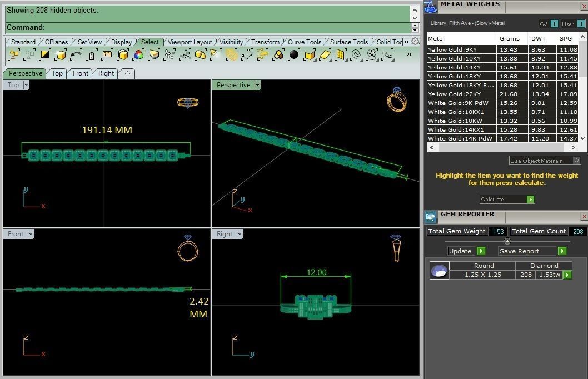Click the Select Polysurfaces icon
Viewport: 588px width, 379px height.
201,55
